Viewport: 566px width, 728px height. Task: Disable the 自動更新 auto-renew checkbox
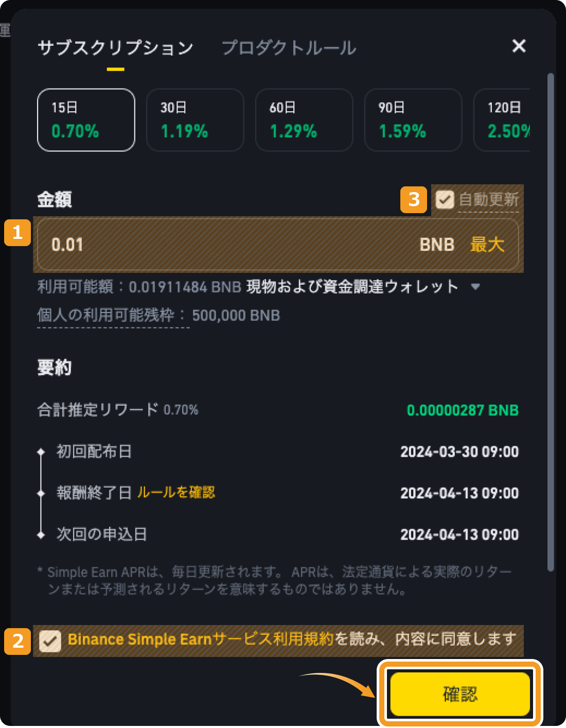pos(444,200)
